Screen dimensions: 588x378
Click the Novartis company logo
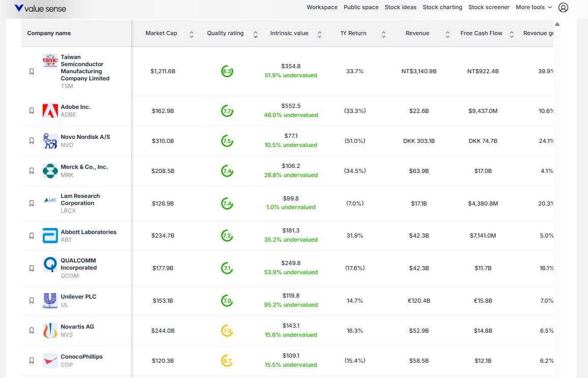pos(50,331)
